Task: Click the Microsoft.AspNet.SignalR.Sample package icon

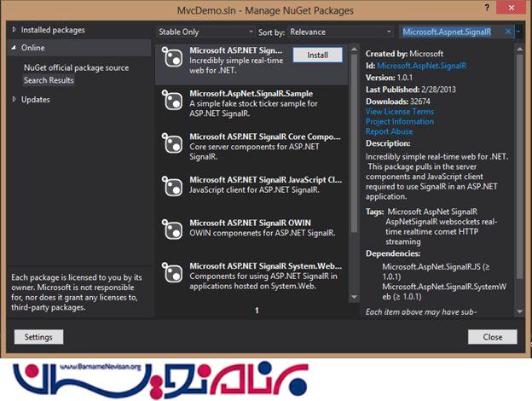Action: click(172, 100)
